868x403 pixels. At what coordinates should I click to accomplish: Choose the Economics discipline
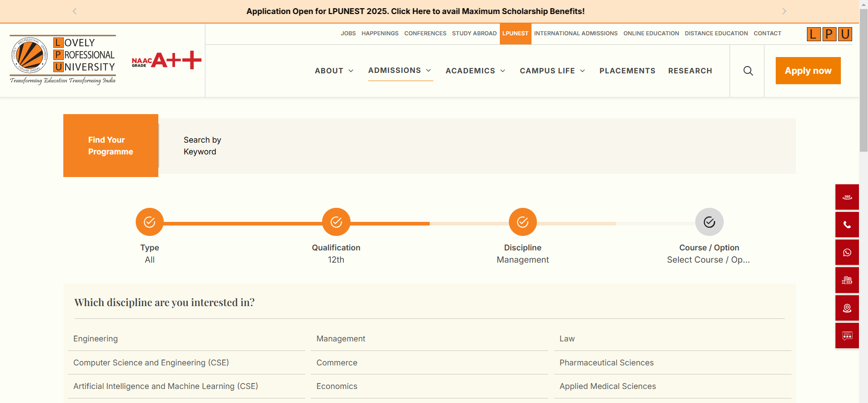(x=429, y=386)
